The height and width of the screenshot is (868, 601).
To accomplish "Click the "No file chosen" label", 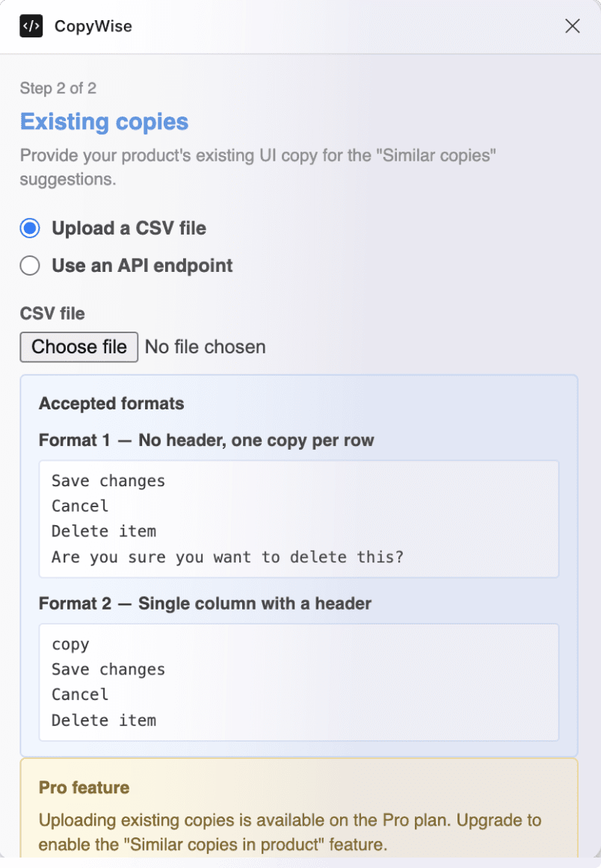I will coord(205,347).
